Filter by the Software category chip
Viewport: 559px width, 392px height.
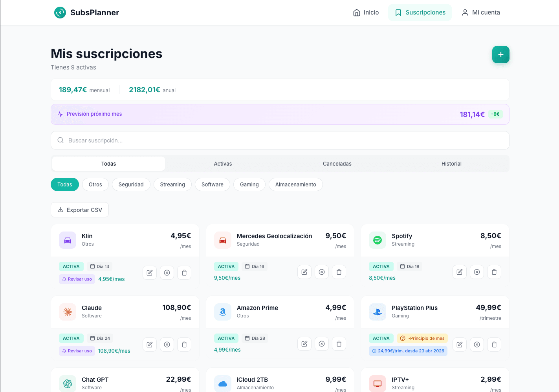(213, 184)
